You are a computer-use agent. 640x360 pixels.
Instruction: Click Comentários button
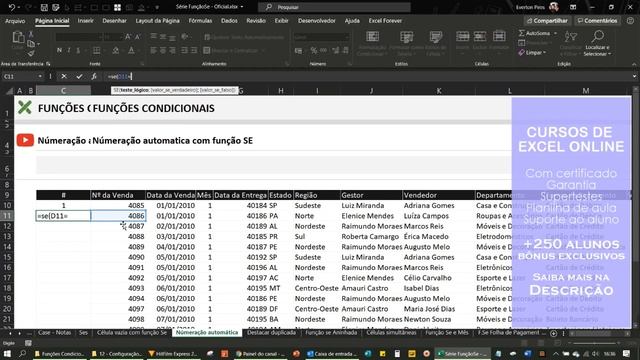pyautogui.click(x=598, y=21)
